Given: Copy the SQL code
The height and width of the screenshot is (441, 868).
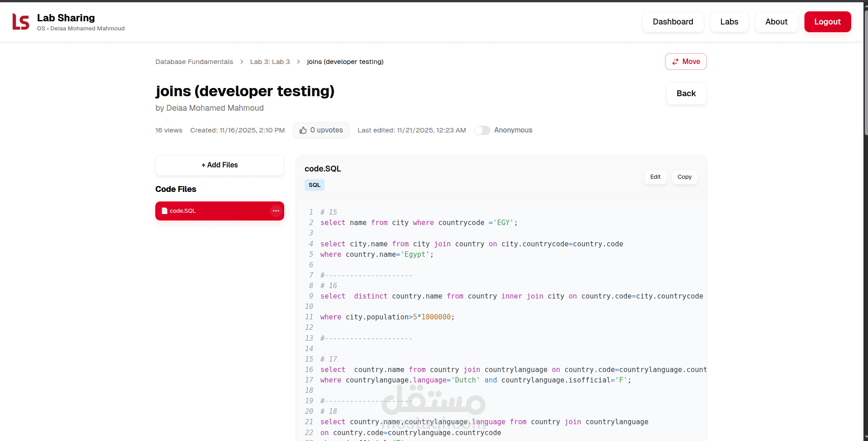Looking at the screenshot, I should (x=684, y=177).
